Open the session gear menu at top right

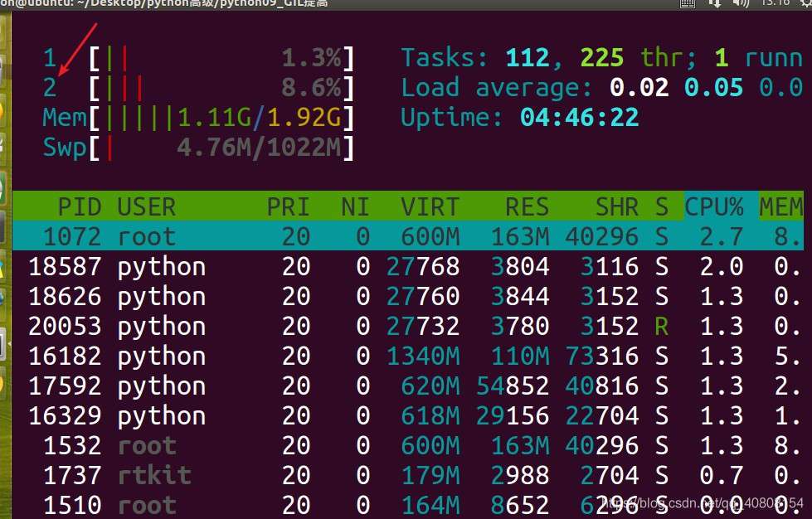pos(805,4)
